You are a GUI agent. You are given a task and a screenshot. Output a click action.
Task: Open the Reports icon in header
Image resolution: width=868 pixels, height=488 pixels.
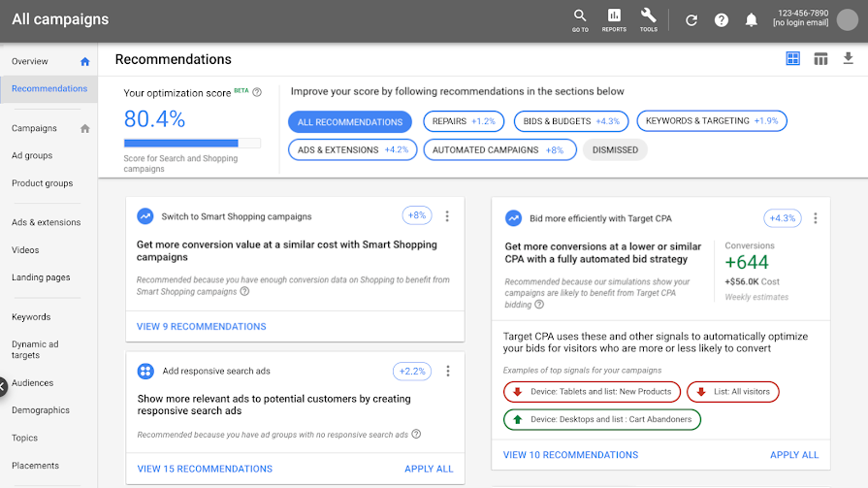click(614, 18)
